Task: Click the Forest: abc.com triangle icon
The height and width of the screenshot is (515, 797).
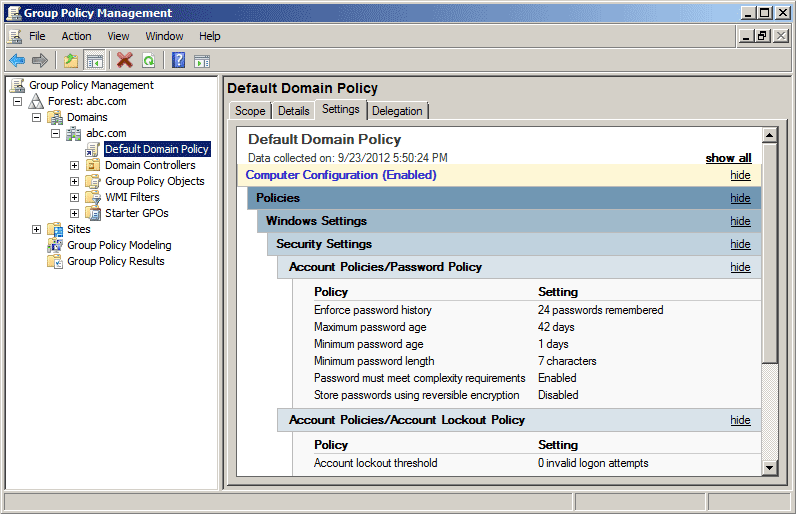Action: 36,101
